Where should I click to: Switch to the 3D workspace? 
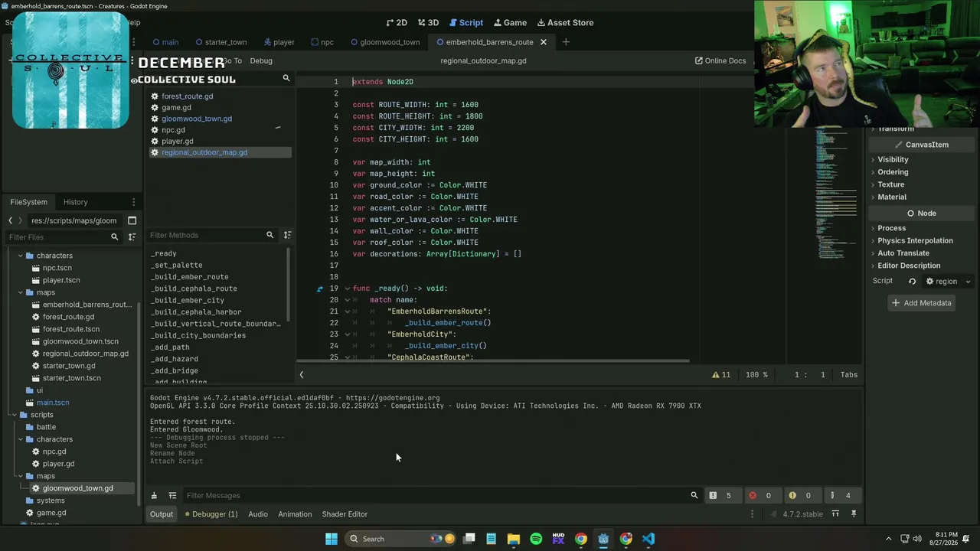click(428, 22)
